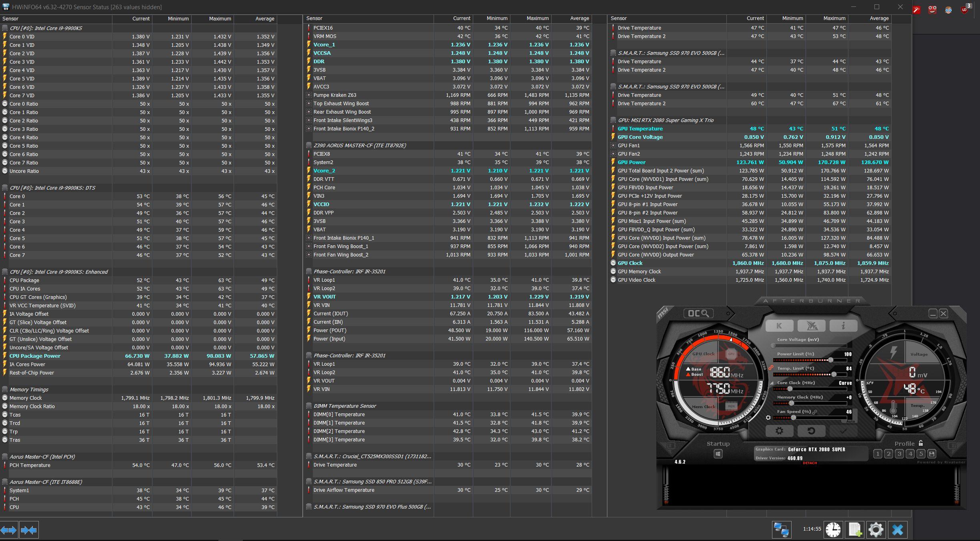Select the GPU Clock sensor row

(750, 263)
